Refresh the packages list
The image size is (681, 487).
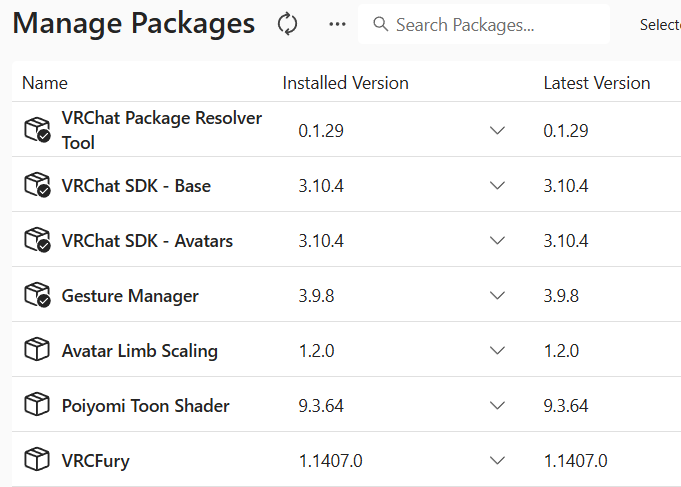tap(288, 24)
